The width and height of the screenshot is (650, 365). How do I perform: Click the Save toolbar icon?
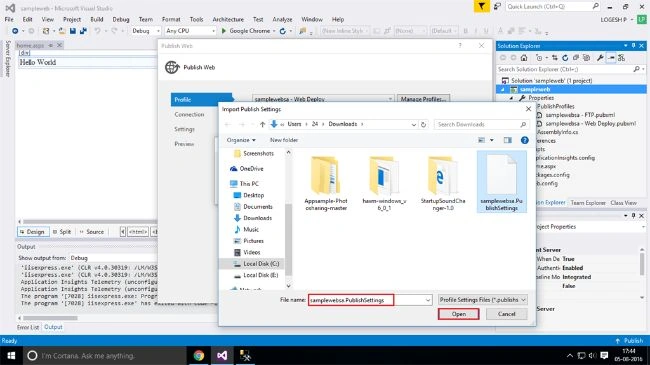pos(73,31)
